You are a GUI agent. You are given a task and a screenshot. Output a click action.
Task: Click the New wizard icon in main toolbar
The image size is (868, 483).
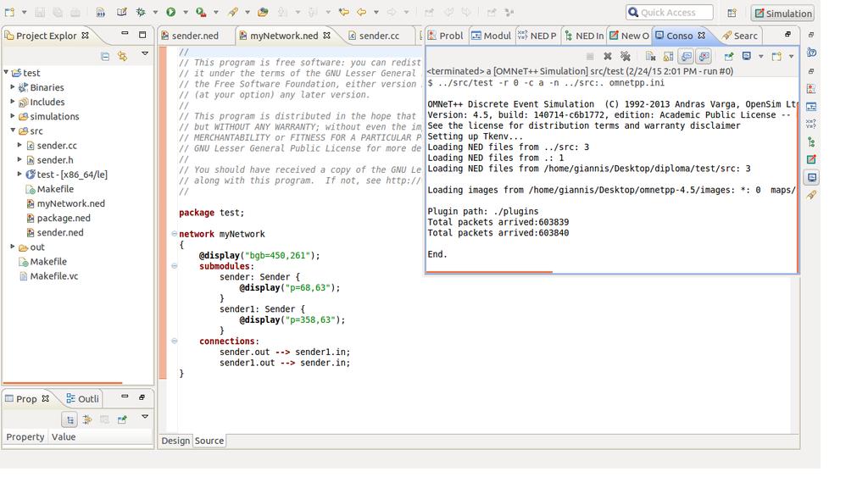[x=9, y=12]
